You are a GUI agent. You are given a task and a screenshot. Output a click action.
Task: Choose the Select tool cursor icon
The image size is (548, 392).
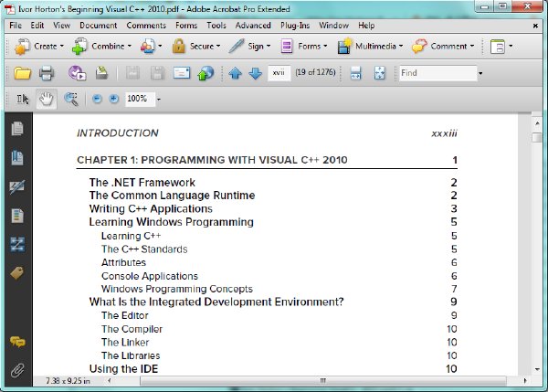[23, 100]
